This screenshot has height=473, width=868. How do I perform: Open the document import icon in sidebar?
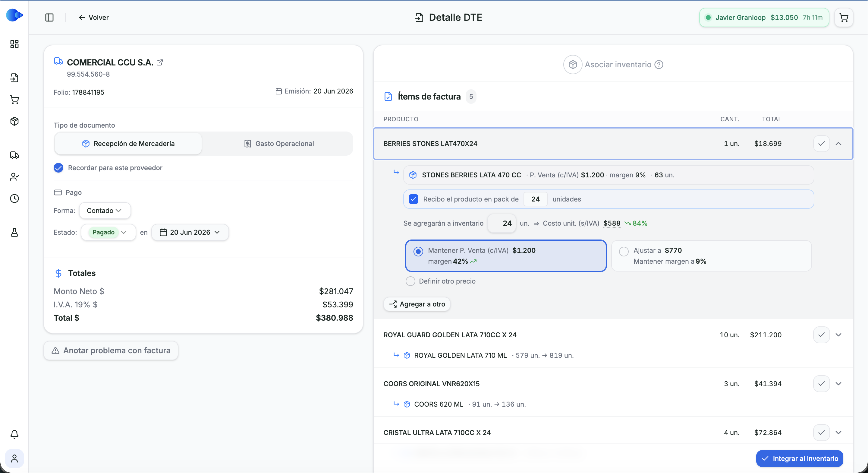coord(14,78)
